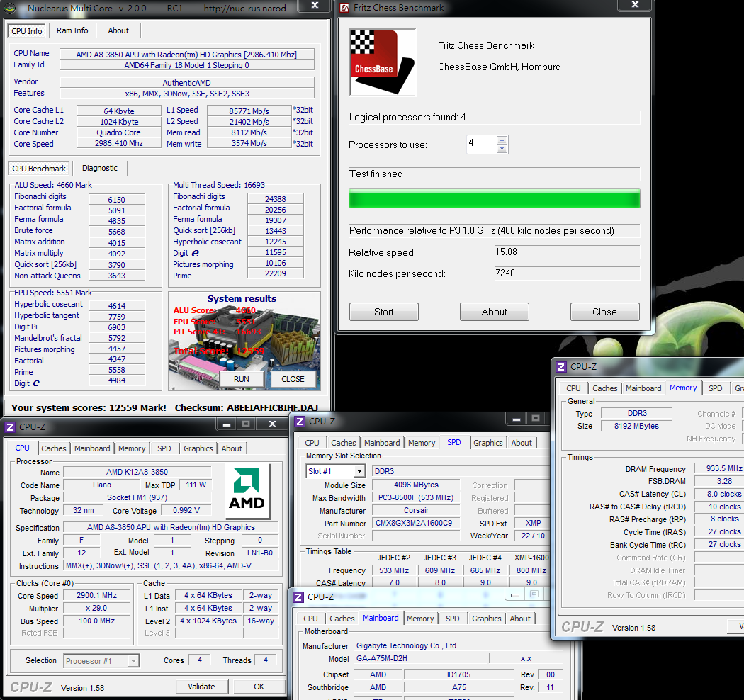The width and height of the screenshot is (744, 700).
Task: Open Graphics tab in the CPU-Z processor window
Action: tap(198, 448)
